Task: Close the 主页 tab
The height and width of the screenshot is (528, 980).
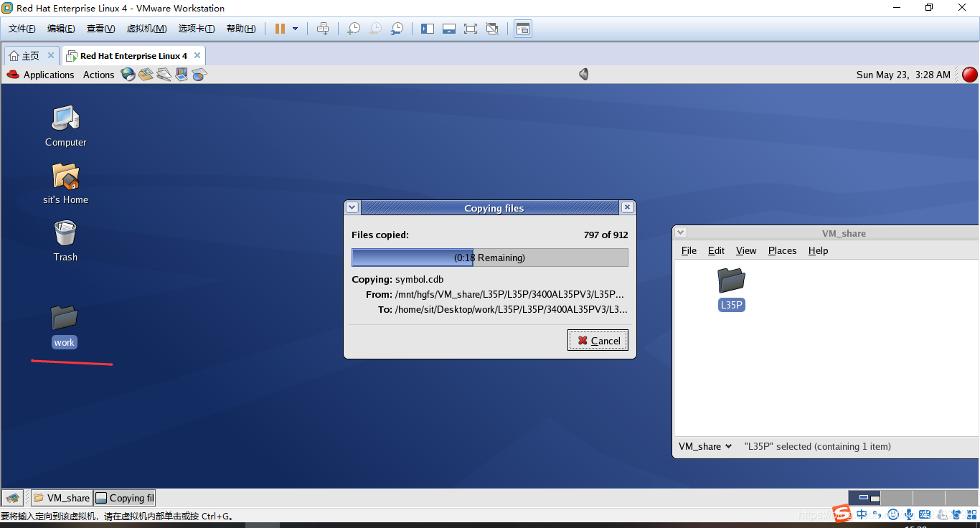Action: tap(51, 55)
